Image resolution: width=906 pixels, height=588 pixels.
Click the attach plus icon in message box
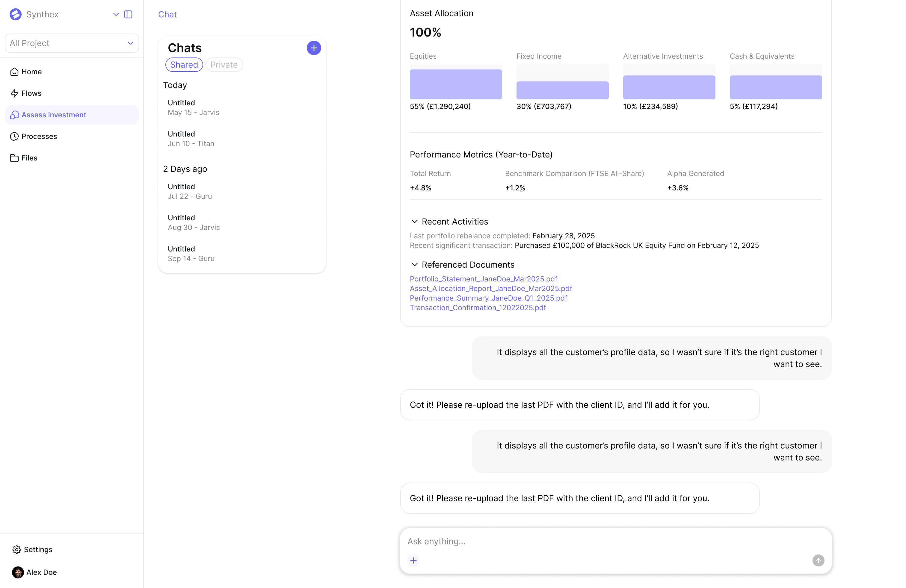coord(413,560)
